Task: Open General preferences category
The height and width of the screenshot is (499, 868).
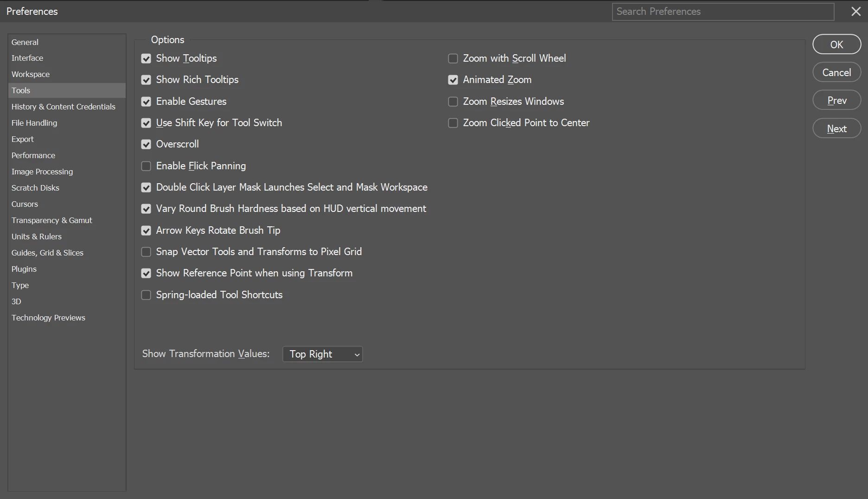Action: point(67,42)
